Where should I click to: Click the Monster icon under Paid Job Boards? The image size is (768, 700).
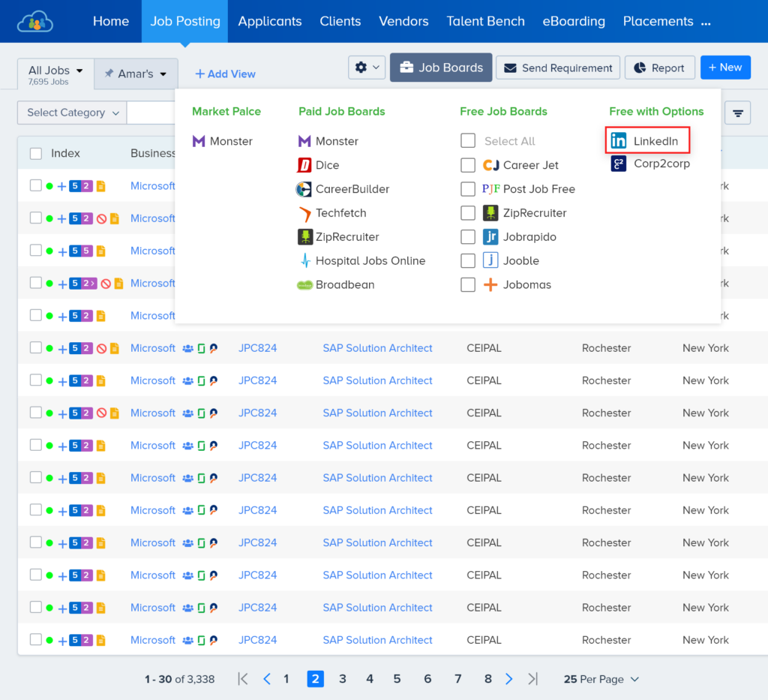304,141
